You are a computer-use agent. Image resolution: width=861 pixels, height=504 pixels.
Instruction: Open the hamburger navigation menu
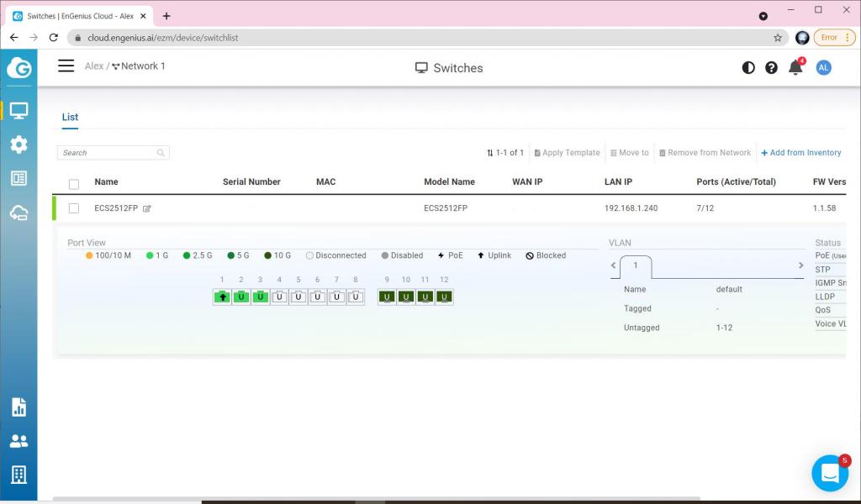point(66,66)
